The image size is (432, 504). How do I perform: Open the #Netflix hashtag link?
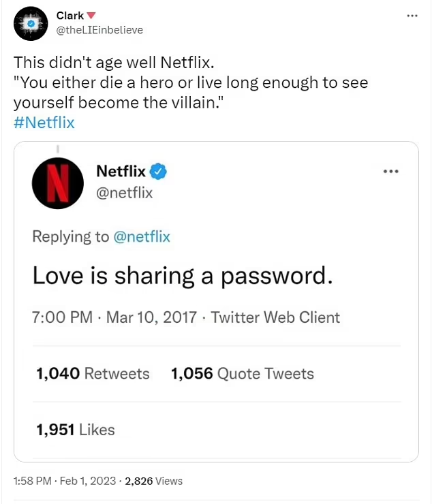(44, 123)
